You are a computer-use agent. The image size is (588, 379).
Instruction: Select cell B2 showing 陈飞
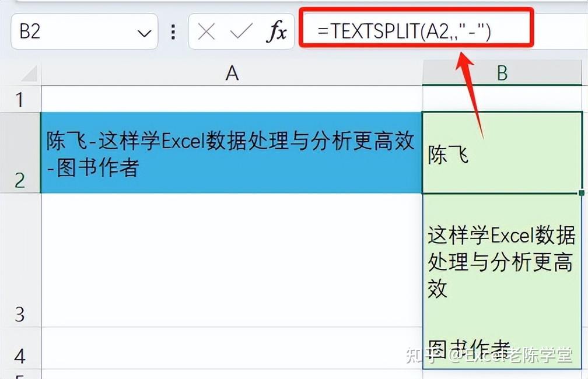[x=502, y=152]
